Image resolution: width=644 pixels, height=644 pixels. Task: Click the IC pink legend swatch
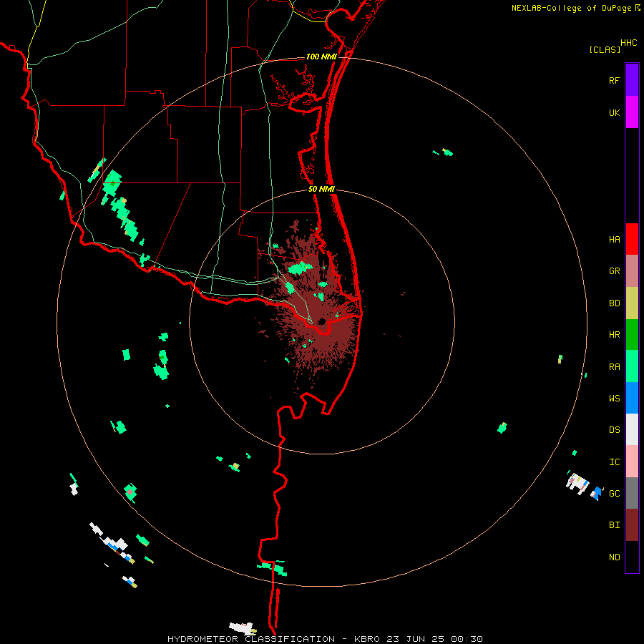tap(632, 462)
